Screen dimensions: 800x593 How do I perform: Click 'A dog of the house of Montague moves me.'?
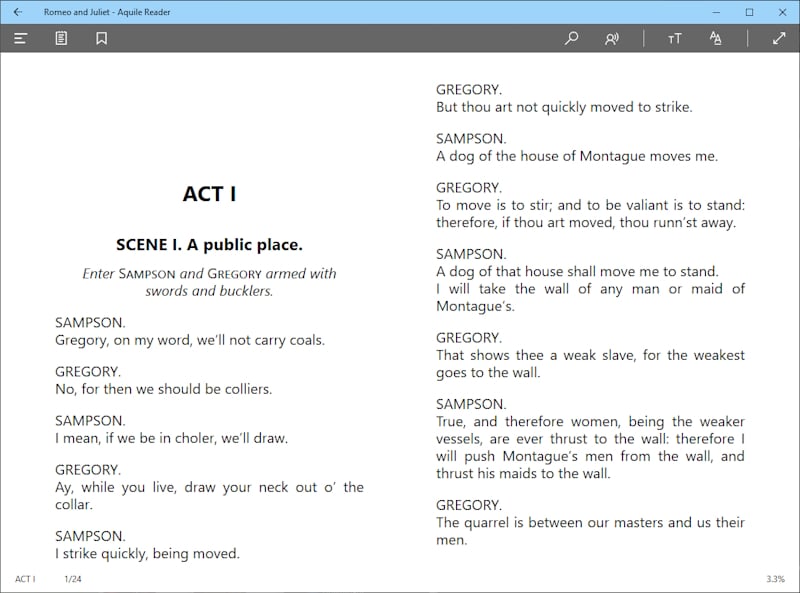click(x=577, y=156)
